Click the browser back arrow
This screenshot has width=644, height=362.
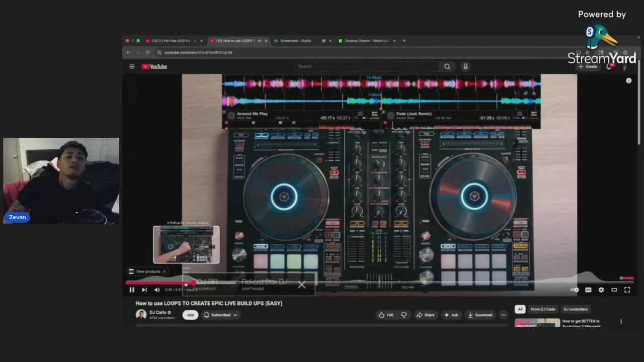(128, 52)
